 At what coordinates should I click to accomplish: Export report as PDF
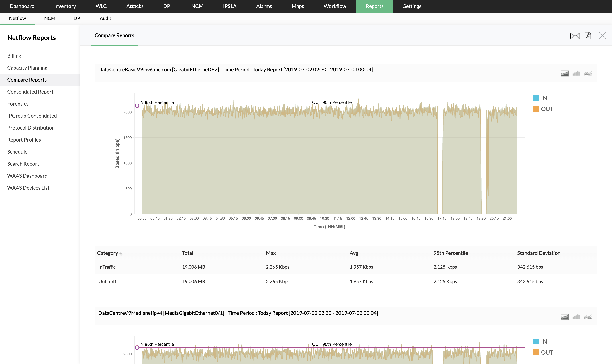(x=588, y=36)
